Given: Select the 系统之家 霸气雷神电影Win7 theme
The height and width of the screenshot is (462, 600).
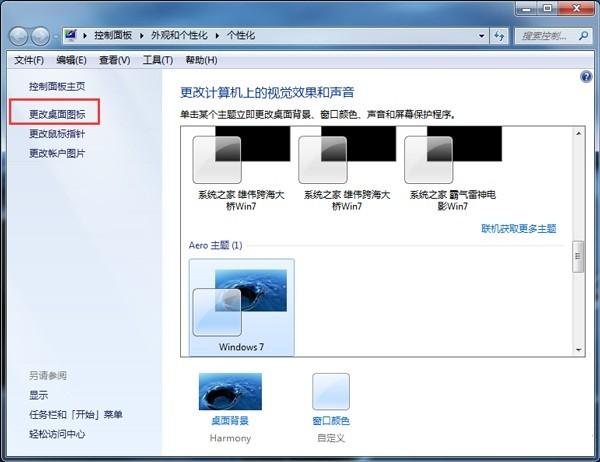Looking at the screenshot, I should tap(452, 169).
